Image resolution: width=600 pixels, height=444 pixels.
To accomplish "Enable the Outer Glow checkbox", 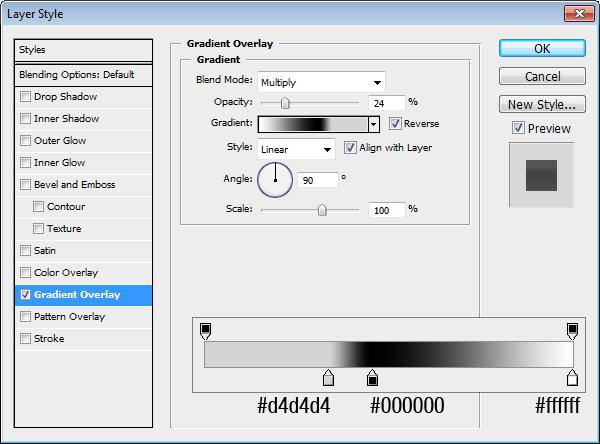I will click(25, 140).
